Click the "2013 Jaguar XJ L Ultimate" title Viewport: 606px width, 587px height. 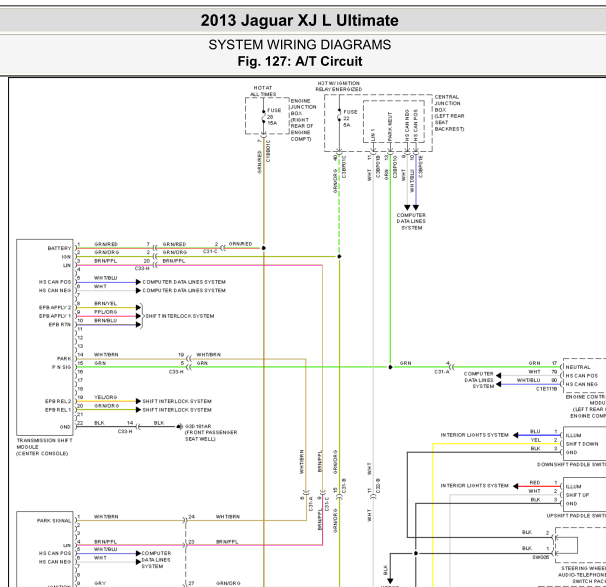tap(300, 20)
